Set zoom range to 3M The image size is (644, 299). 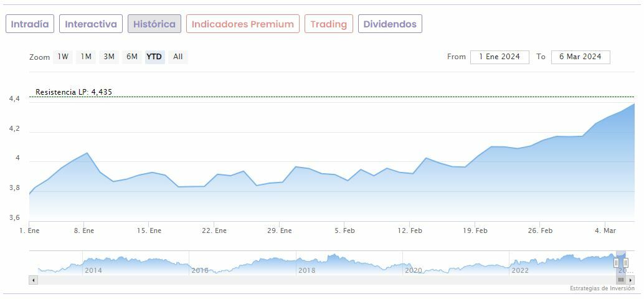109,57
